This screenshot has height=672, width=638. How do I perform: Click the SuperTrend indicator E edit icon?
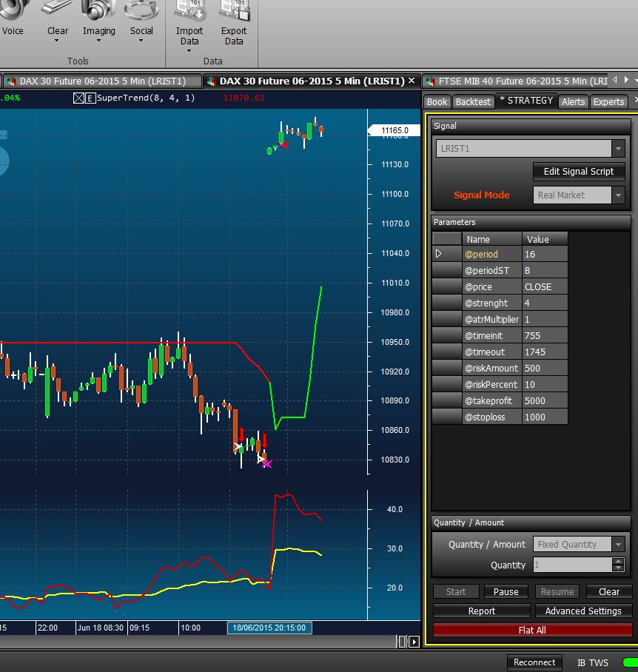[90, 98]
